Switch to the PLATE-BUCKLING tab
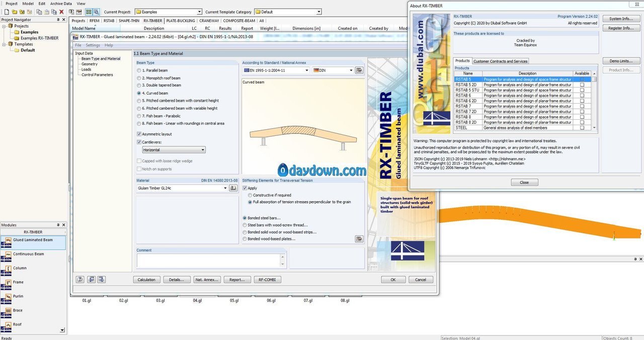The width and height of the screenshot is (644, 340). tap(180, 21)
